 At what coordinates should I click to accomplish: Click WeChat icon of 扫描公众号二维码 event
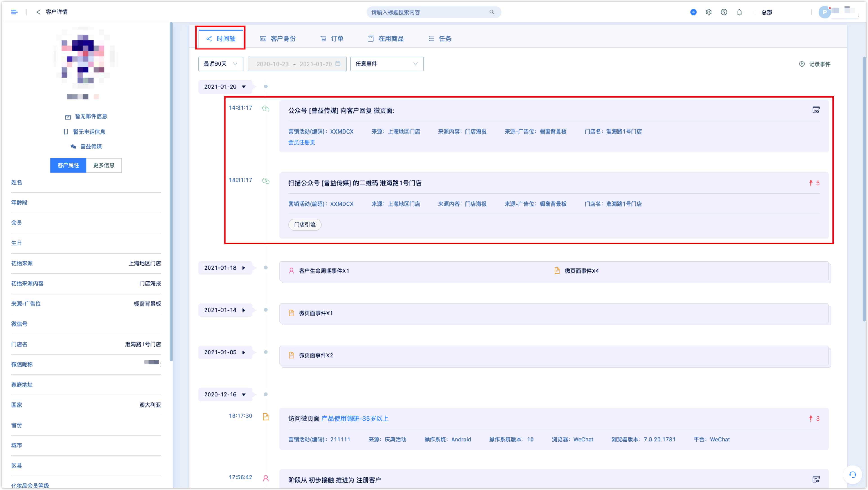pyautogui.click(x=266, y=181)
